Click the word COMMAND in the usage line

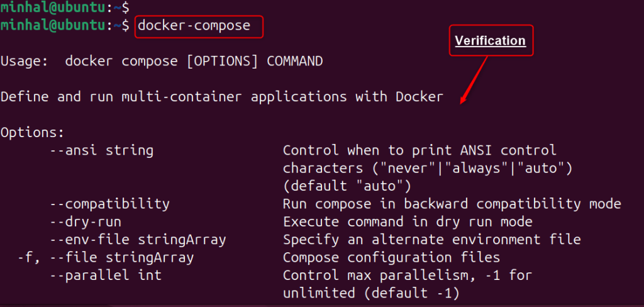[295, 62]
